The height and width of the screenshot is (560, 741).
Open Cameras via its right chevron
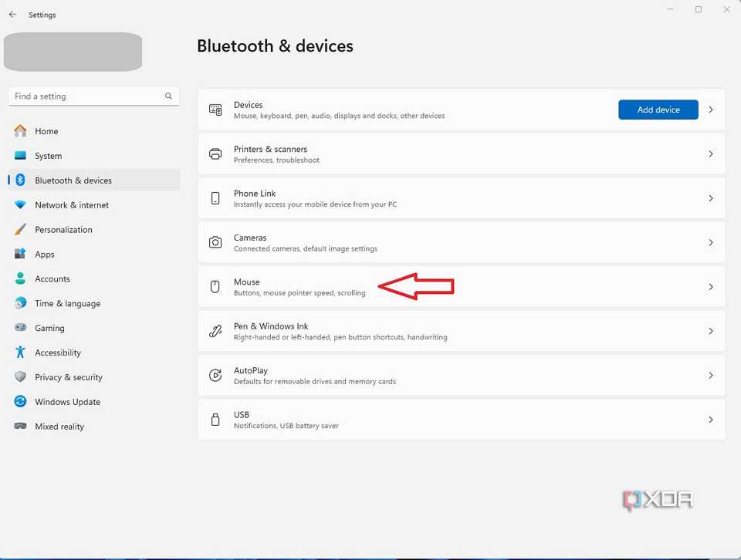(711, 242)
